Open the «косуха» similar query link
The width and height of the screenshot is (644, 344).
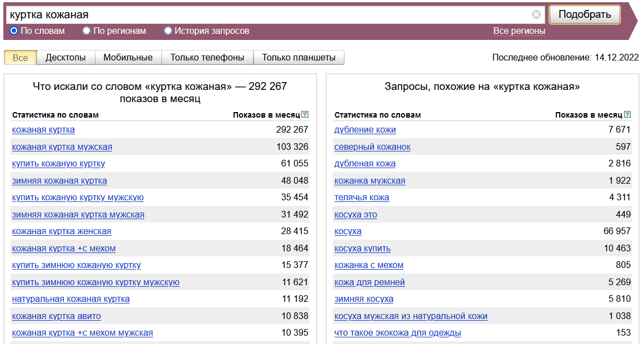pos(347,231)
